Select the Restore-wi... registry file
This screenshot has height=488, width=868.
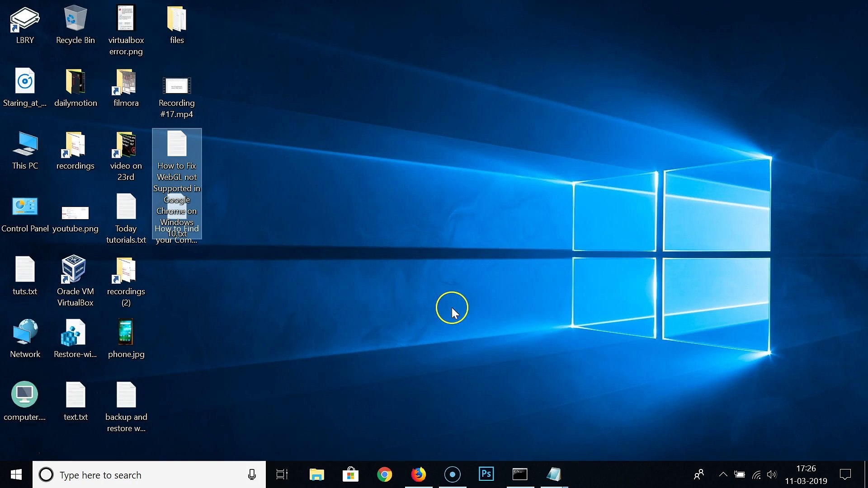coord(75,339)
